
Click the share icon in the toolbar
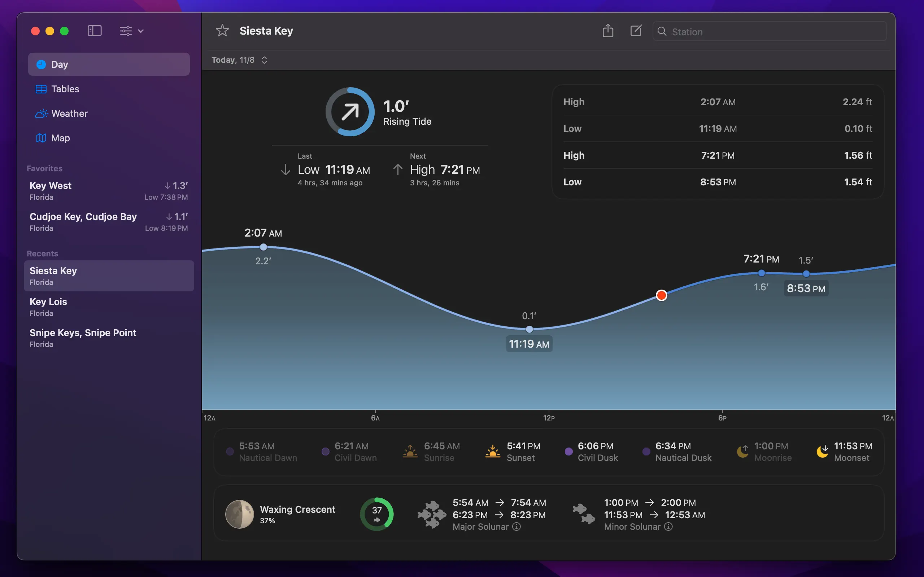607,31
